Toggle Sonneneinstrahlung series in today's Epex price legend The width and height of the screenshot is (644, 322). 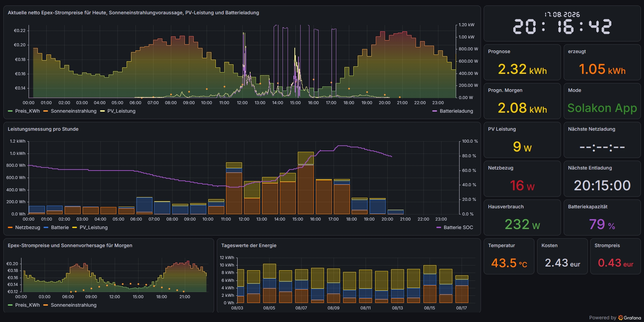coord(74,111)
